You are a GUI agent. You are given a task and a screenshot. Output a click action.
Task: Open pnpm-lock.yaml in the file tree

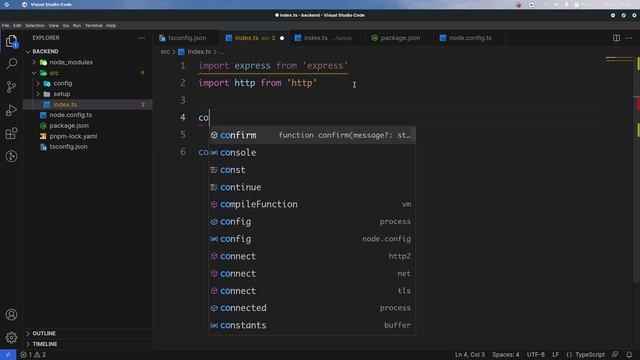point(88,136)
